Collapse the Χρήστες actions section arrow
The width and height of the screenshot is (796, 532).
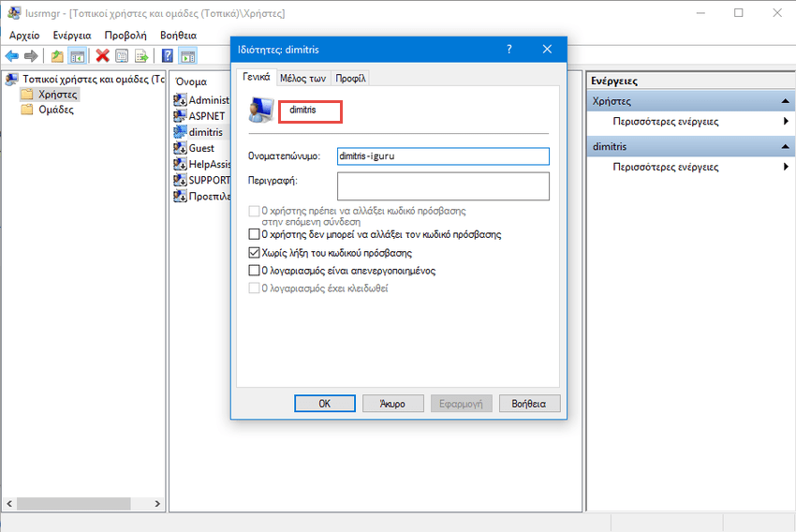coord(786,101)
